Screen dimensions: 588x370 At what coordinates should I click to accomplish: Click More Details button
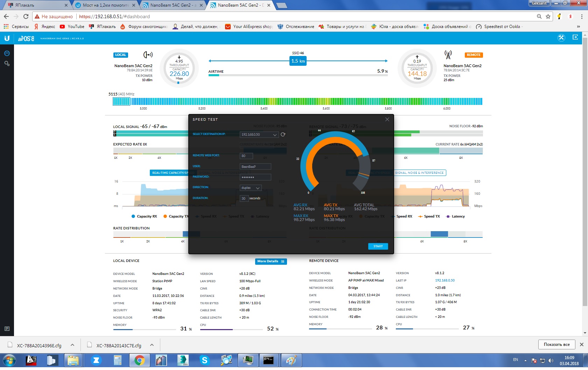[271, 261]
